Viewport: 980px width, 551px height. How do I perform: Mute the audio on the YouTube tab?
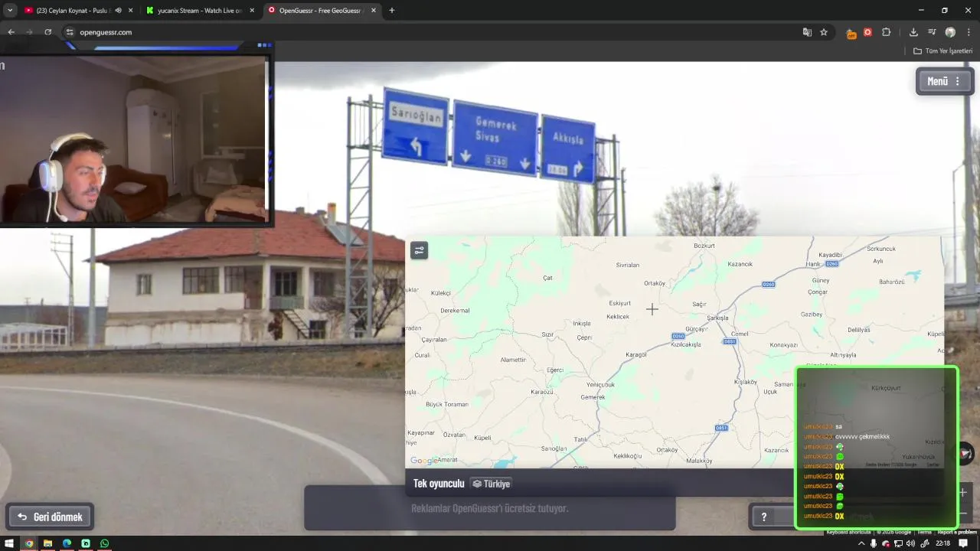point(118,11)
